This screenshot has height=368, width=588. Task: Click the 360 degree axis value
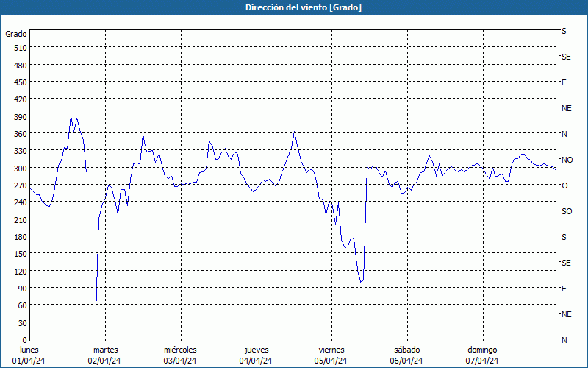coord(21,134)
